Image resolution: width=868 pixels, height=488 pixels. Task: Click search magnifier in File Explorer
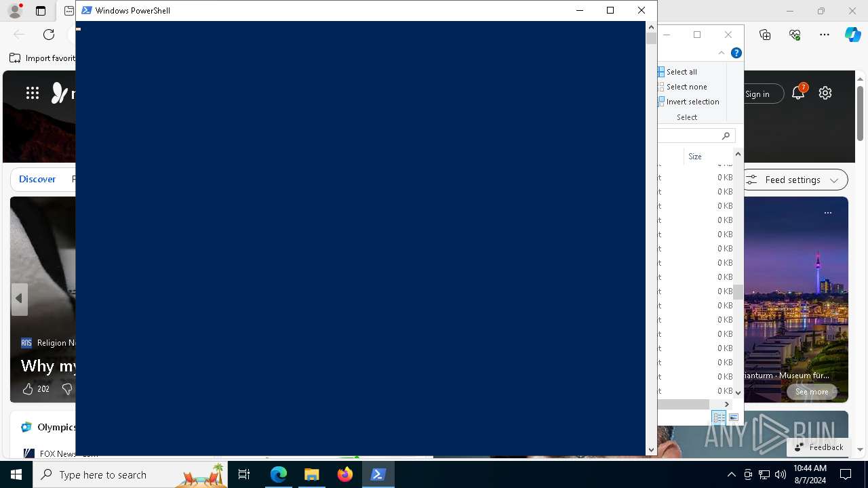tap(726, 136)
